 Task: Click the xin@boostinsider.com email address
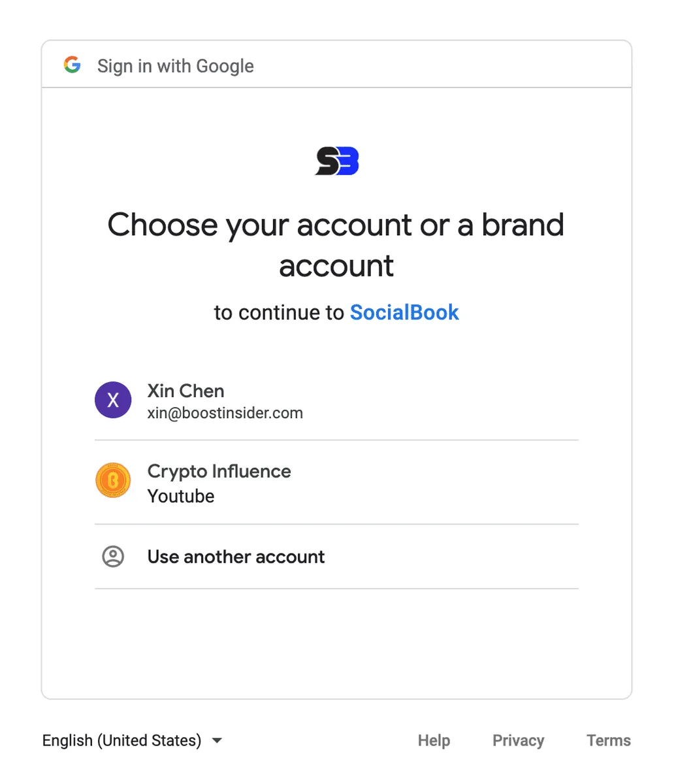click(x=225, y=413)
